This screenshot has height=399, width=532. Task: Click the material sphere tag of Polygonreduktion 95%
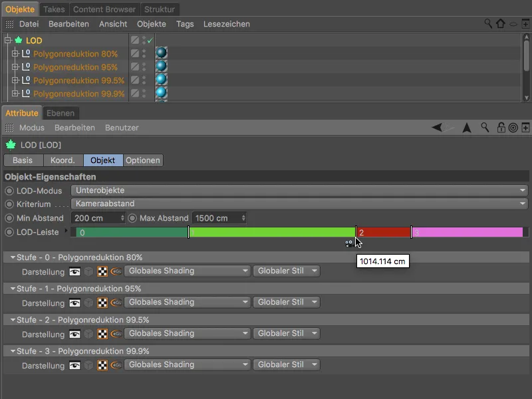click(161, 66)
